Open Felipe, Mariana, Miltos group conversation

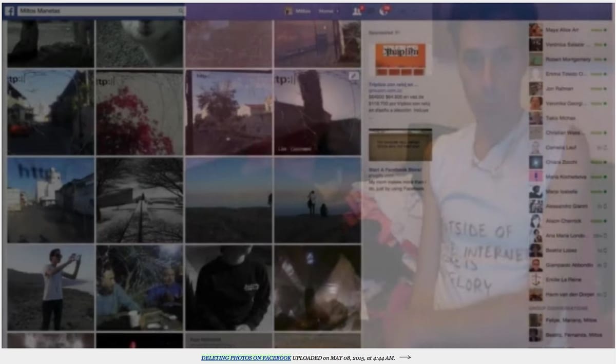572,320
